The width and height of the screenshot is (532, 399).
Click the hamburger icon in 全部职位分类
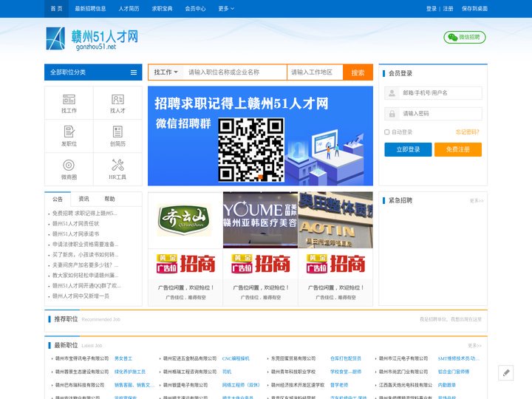pos(134,72)
